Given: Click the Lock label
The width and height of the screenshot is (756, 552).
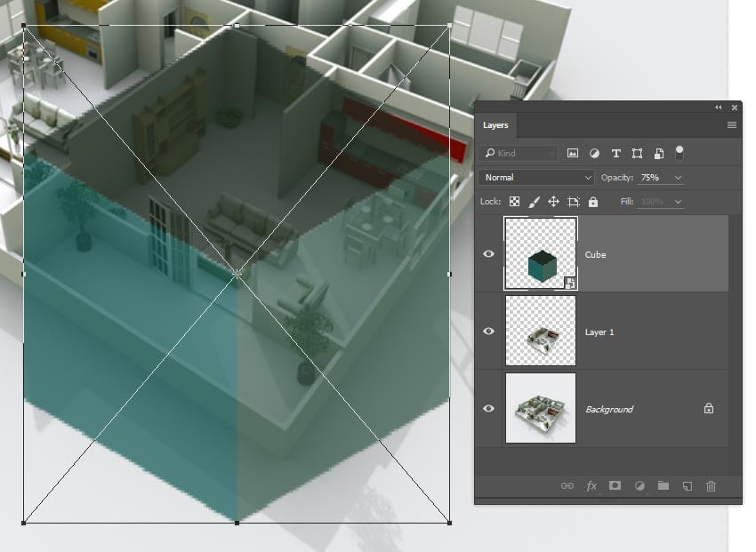Looking at the screenshot, I should click(x=490, y=202).
